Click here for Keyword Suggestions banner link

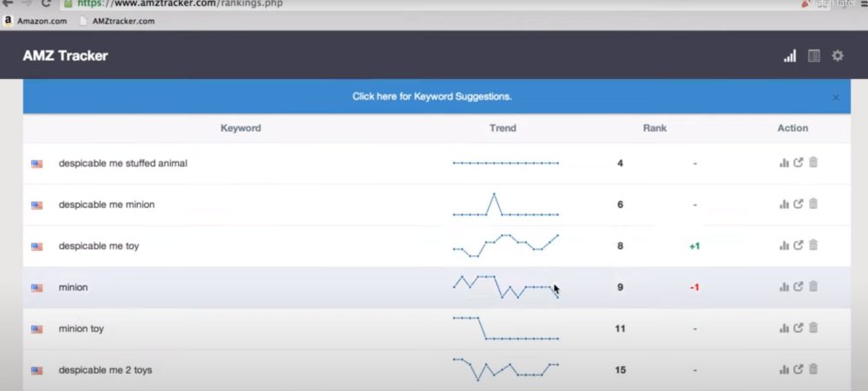[431, 96]
